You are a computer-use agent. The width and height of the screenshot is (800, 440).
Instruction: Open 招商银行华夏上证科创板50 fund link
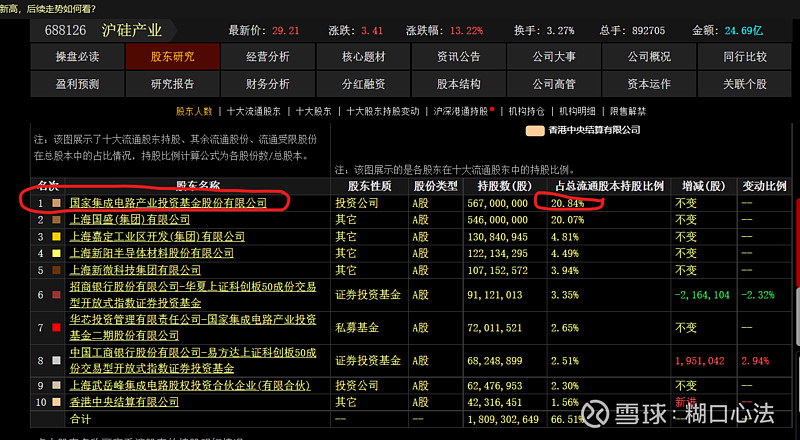(193, 295)
